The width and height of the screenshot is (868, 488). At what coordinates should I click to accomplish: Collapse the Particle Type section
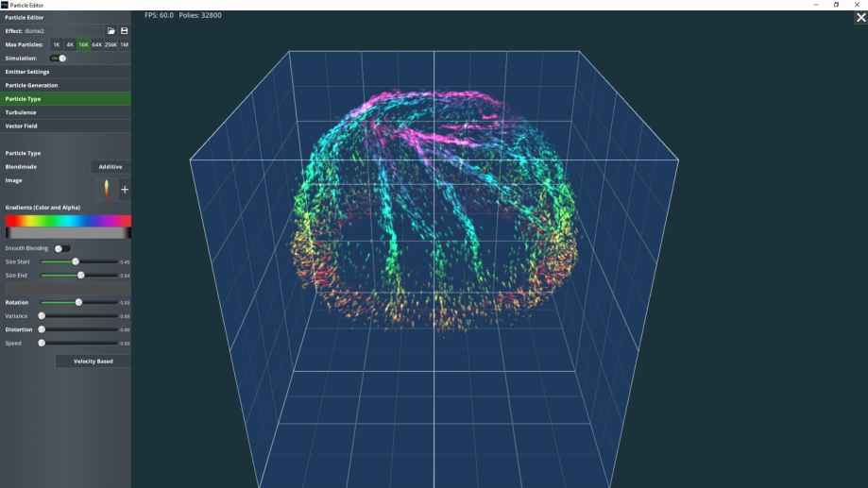coord(65,98)
